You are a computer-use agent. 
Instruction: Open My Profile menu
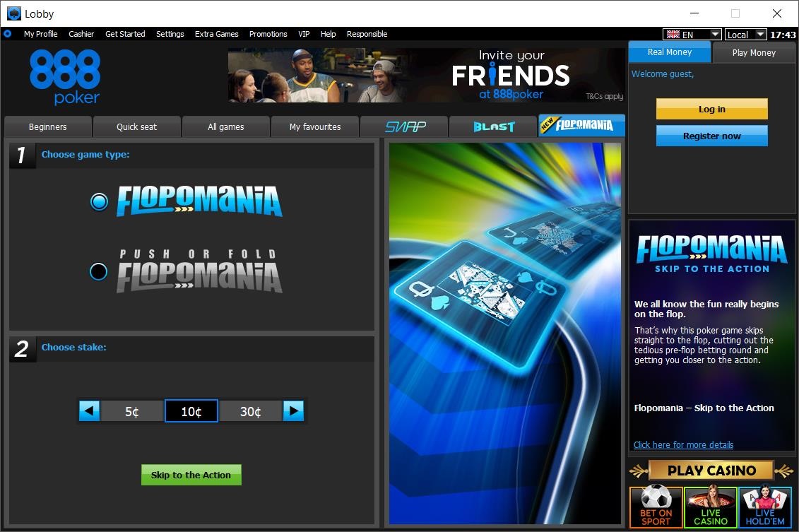click(41, 34)
